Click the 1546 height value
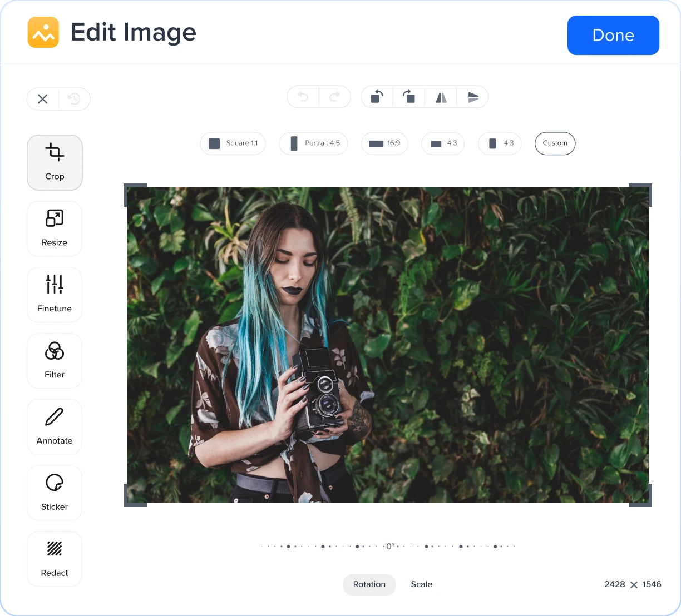 tap(652, 584)
